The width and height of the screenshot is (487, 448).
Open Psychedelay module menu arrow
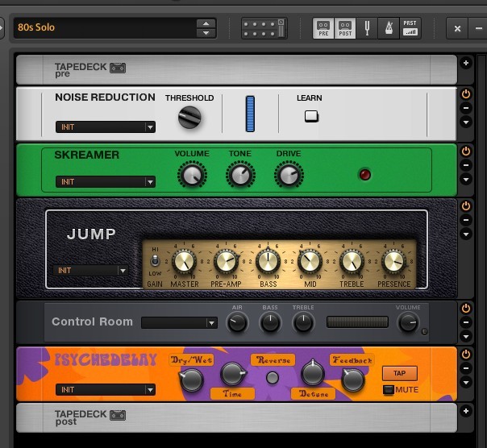point(466,383)
